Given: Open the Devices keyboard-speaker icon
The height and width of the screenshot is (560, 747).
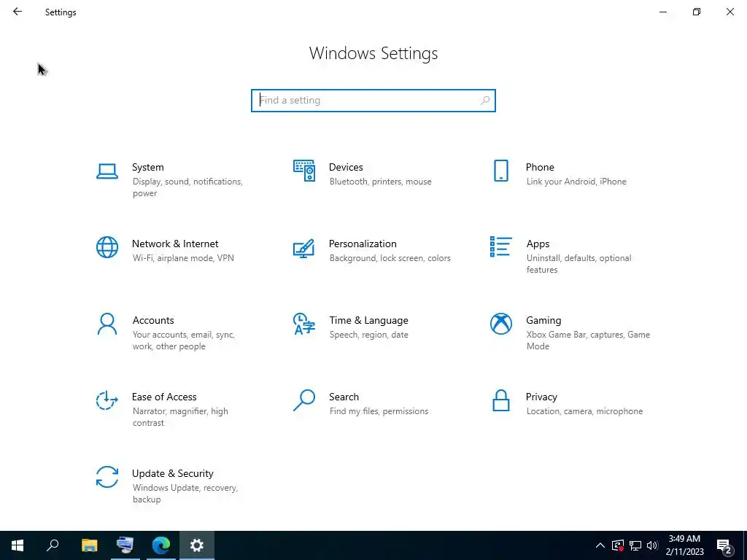Looking at the screenshot, I should click(304, 171).
